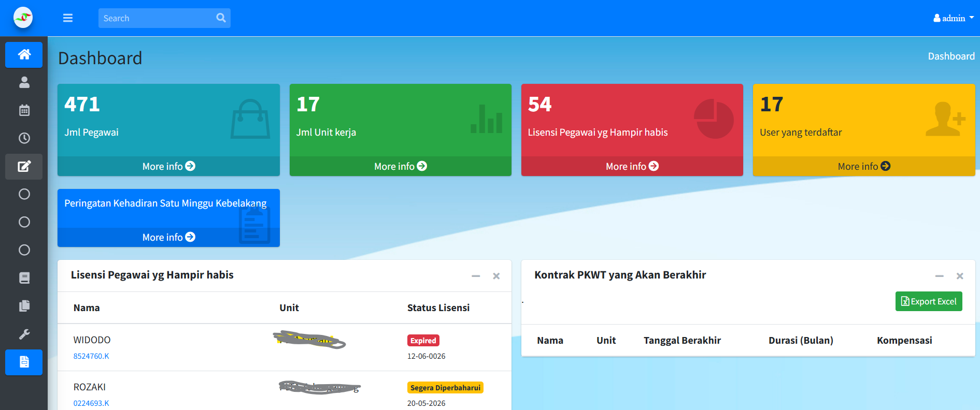Select the second circle sidebar icon
The height and width of the screenshot is (410, 980).
coord(24,222)
